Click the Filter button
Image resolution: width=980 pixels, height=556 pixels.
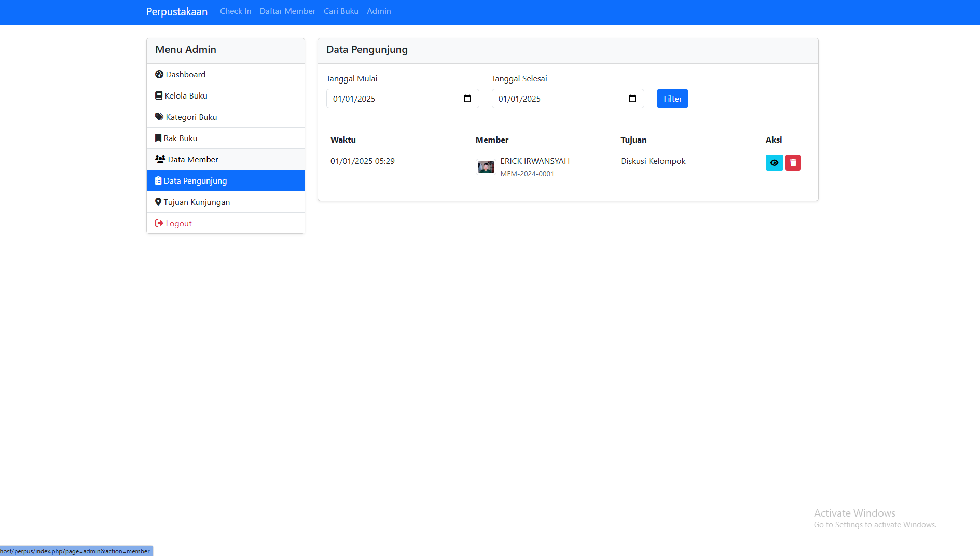(x=672, y=99)
